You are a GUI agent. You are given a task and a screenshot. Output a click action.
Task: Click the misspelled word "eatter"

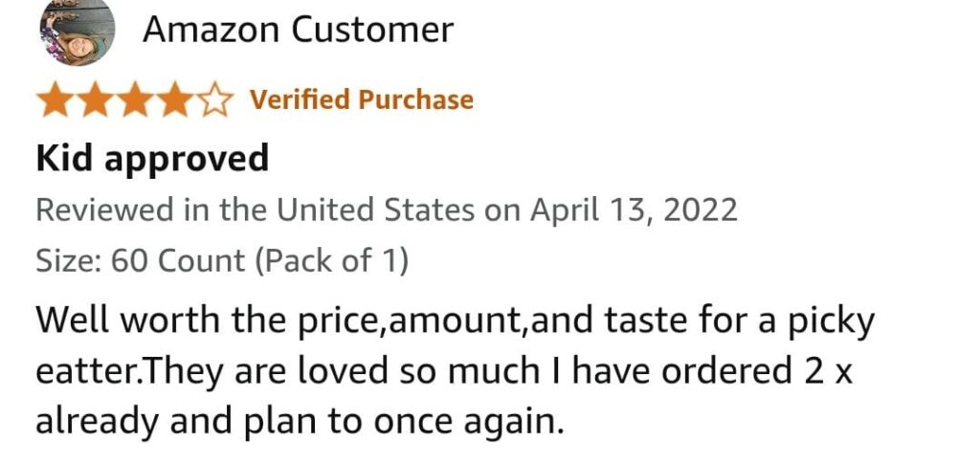81,370
